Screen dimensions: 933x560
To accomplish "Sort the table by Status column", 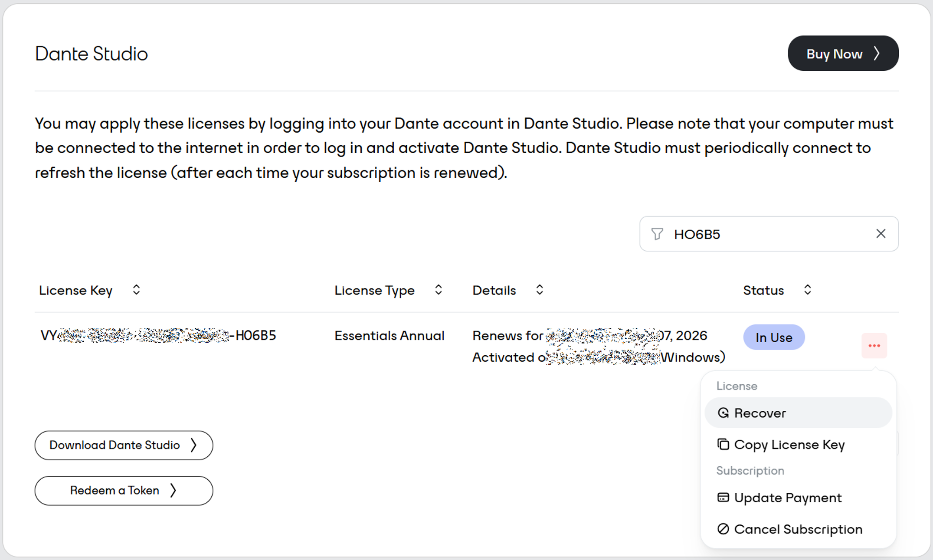I will click(x=807, y=290).
